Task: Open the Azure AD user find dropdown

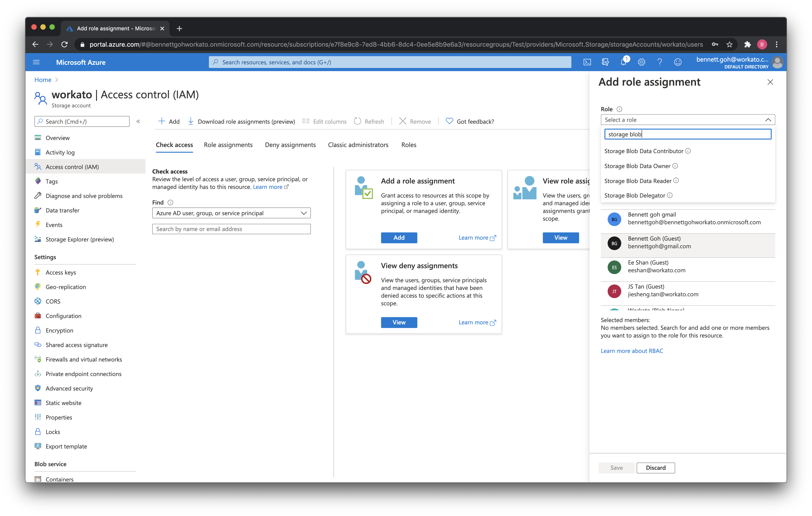Action: coord(231,213)
